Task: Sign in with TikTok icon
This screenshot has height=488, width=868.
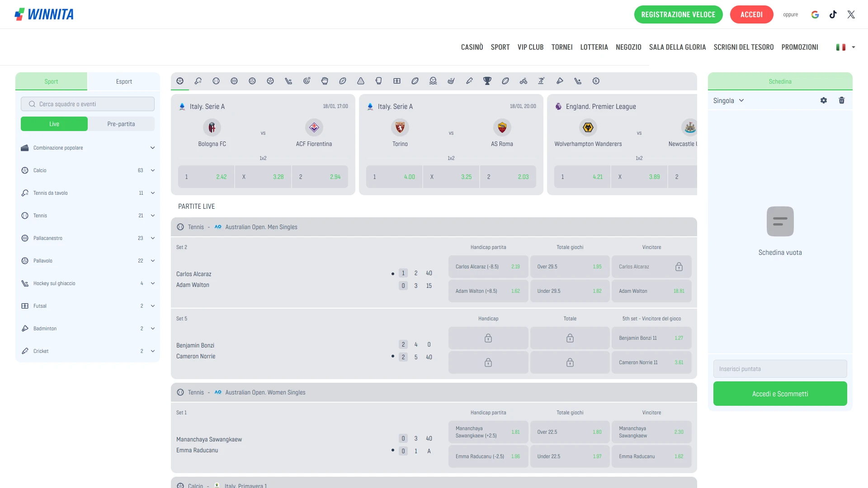Action: point(833,14)
